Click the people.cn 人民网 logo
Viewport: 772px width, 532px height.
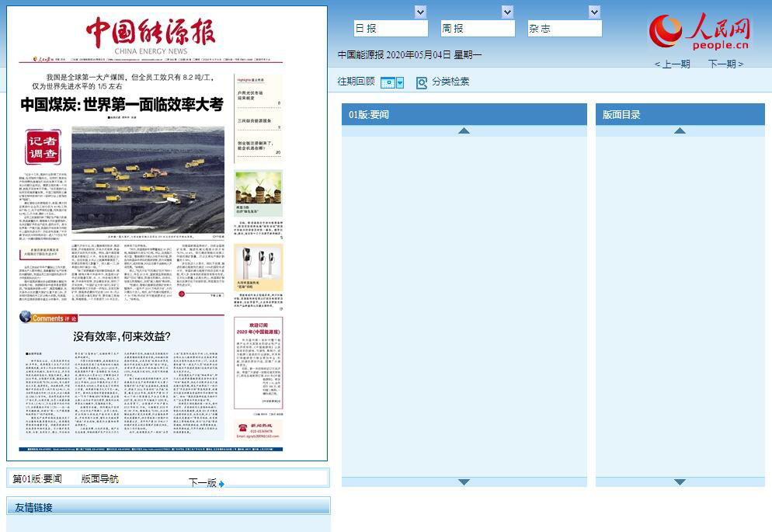pyautogui.click(x=700, y=33)
